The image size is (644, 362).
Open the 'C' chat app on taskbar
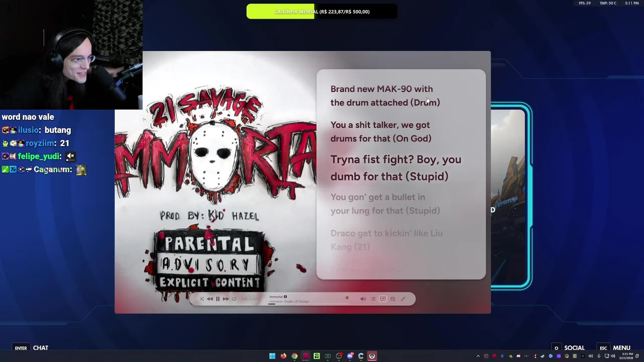361,356
